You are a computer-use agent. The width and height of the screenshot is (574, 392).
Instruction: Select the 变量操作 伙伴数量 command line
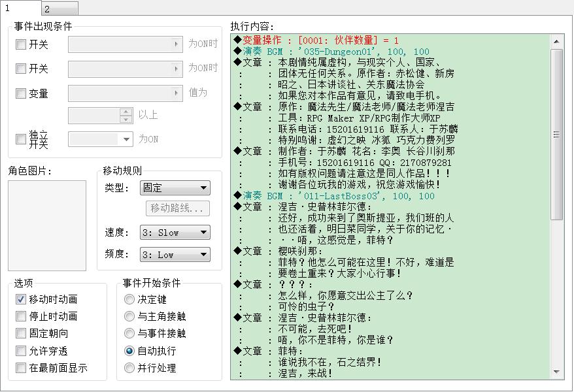[x=390, y=40]
